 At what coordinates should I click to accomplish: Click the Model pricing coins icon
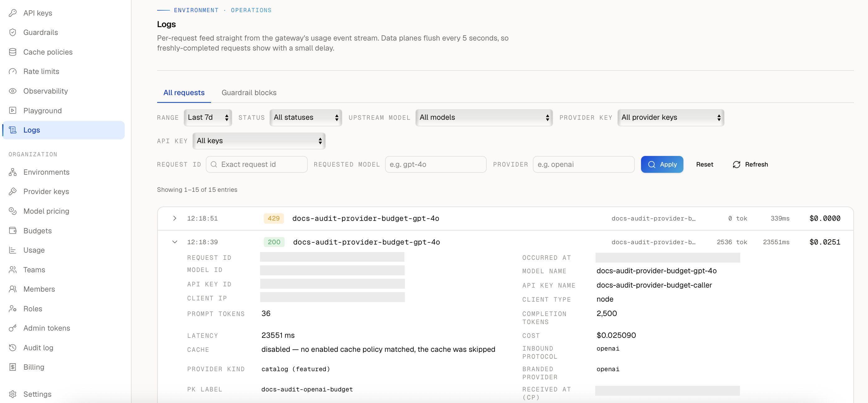(x=13, y=211)
